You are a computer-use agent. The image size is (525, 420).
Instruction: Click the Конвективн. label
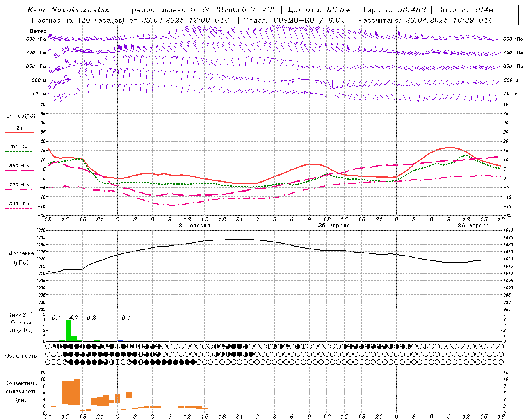point(21,383)
